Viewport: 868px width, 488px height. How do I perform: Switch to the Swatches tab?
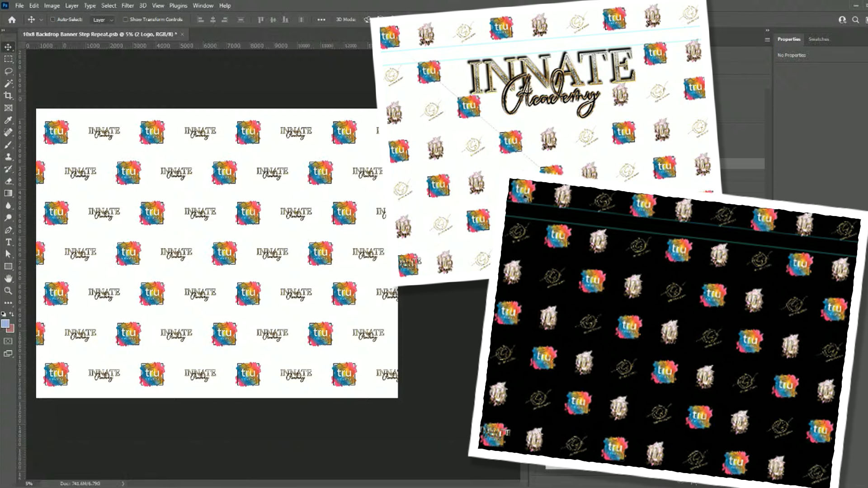(818, 39)
